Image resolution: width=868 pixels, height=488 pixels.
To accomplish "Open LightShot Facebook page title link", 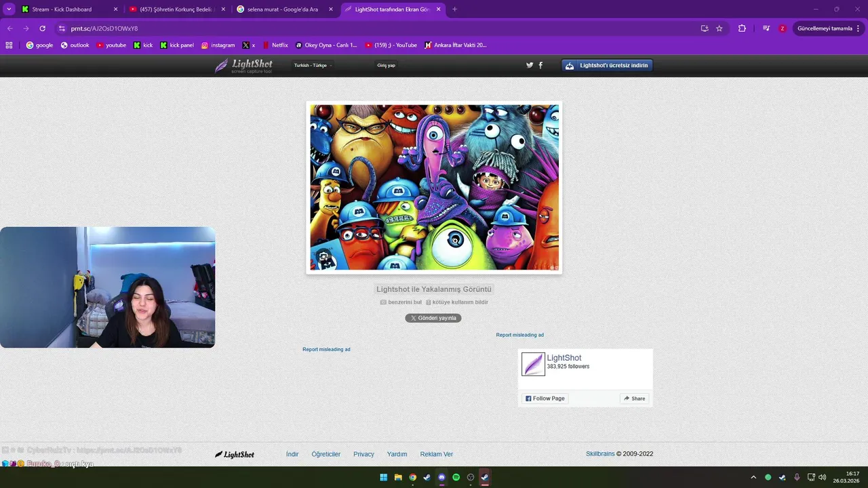I will tap(564, 358).
